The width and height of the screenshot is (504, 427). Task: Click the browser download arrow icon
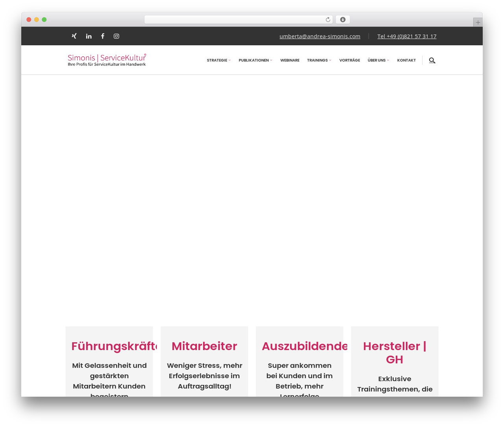click(x=343, y=20)
